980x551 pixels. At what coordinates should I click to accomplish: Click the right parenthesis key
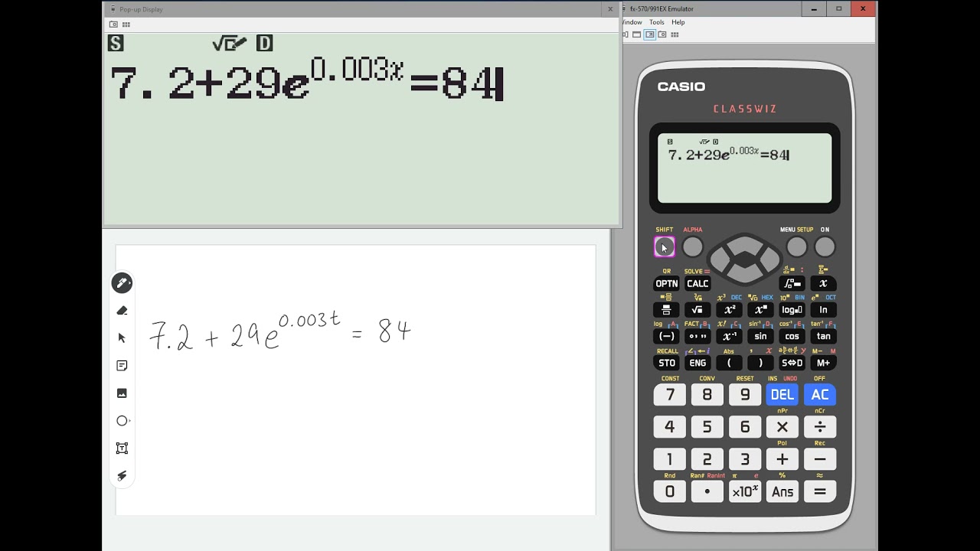pyautogui.click(x=760, y=363)
